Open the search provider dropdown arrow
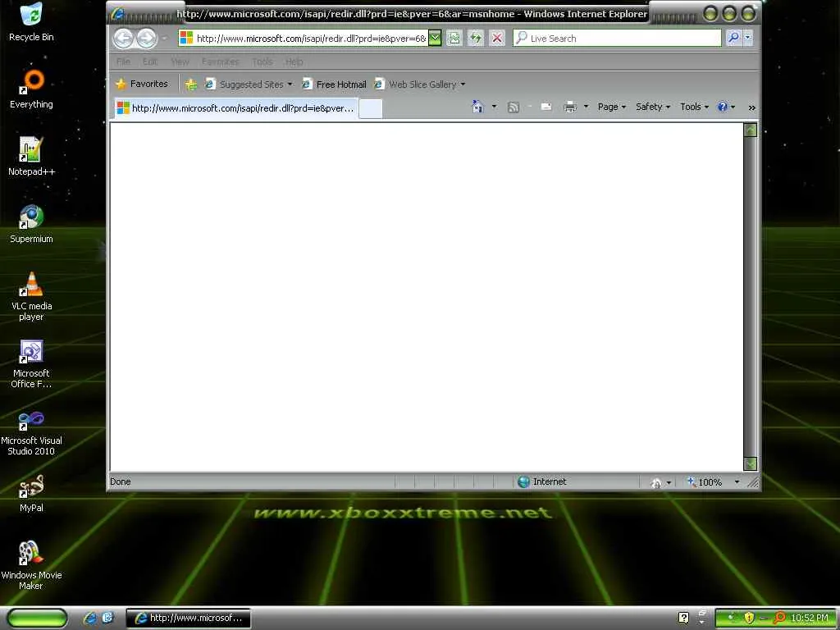The height and width of the screenshot is (630, 840). 748,38
